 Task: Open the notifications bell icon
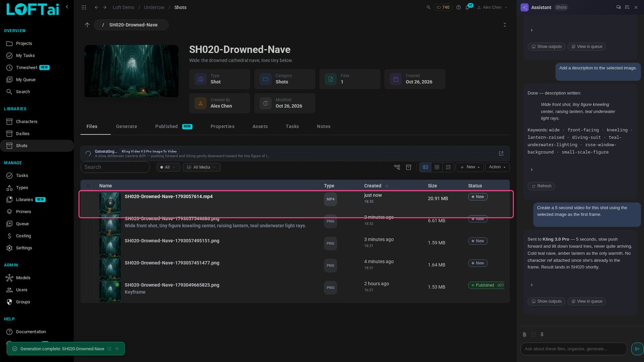click(467, 8)
